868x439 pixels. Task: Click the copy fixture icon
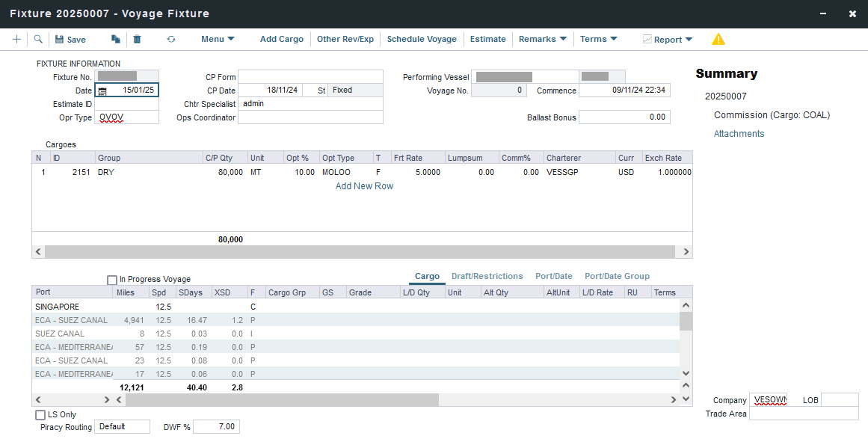click(115, 40)
